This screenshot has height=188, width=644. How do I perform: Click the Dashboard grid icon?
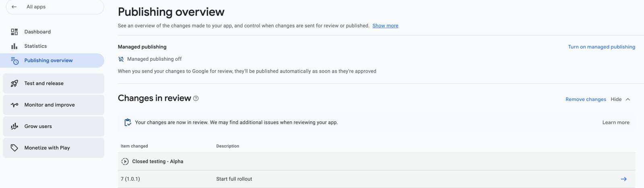point(14,32)
